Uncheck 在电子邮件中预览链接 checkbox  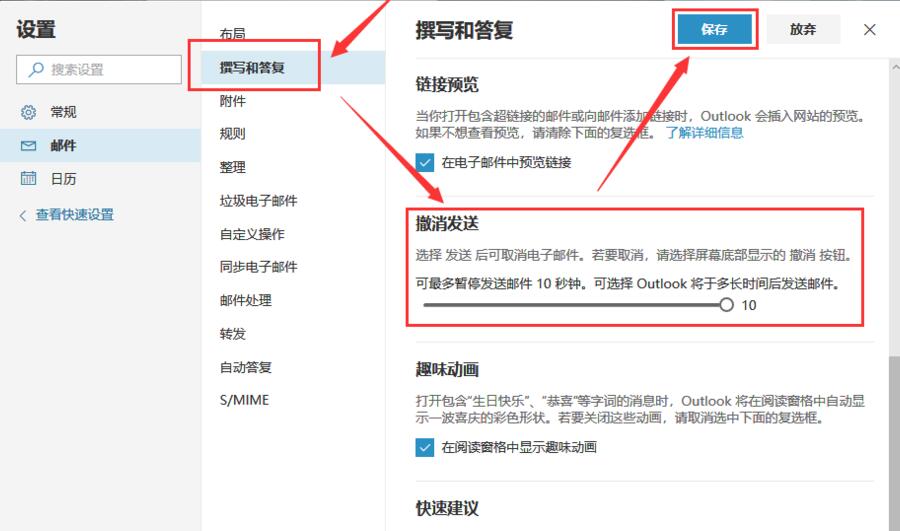click(425, 162)
